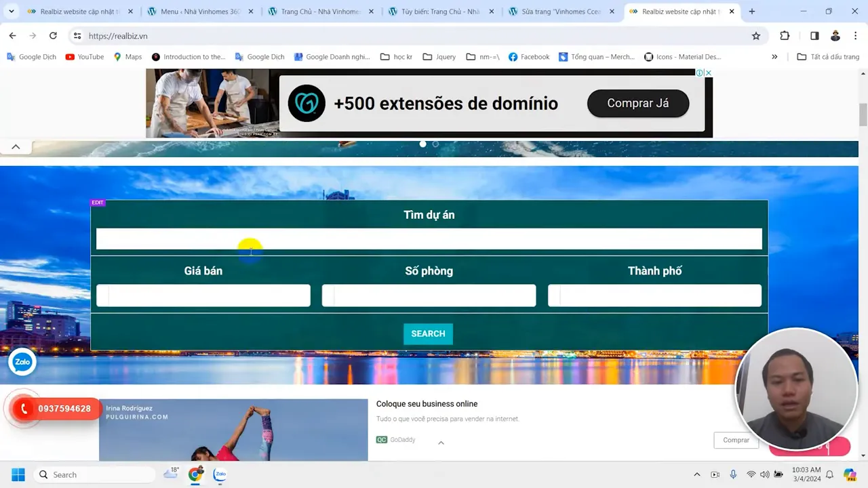Screen dimensions: 868x488
Task: Select the second slider dot indicator
Action: 435,144
